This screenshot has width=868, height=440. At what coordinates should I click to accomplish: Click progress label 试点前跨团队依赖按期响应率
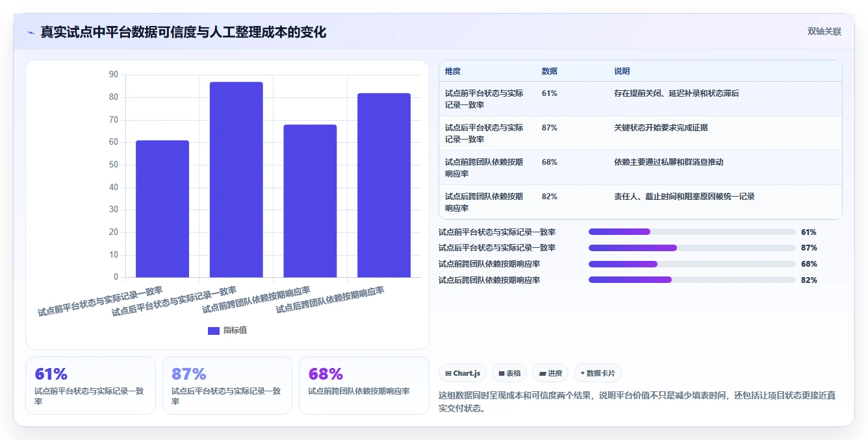[489, 264]
